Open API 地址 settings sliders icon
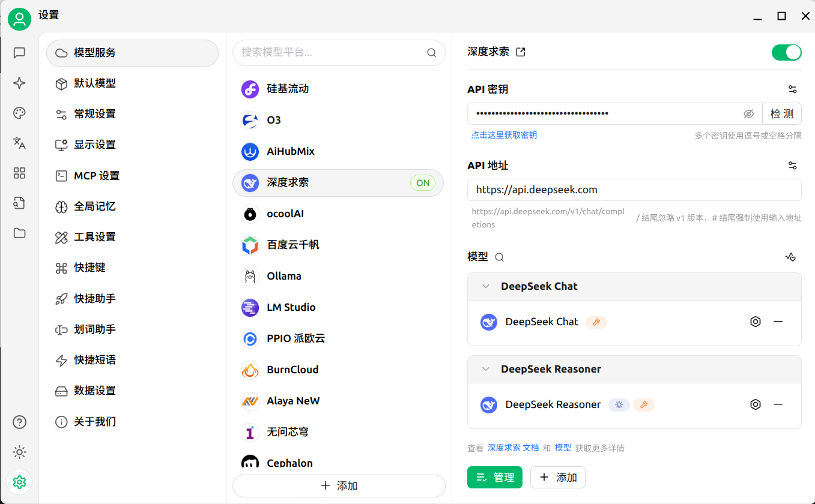815x504 pixels. (x=793, y=166)
